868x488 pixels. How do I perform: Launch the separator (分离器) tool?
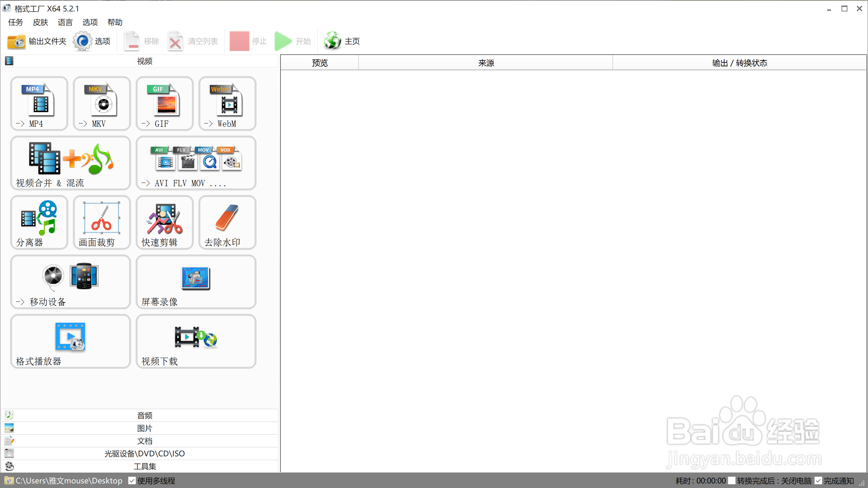pyautogui.click(x=39, y=222)
